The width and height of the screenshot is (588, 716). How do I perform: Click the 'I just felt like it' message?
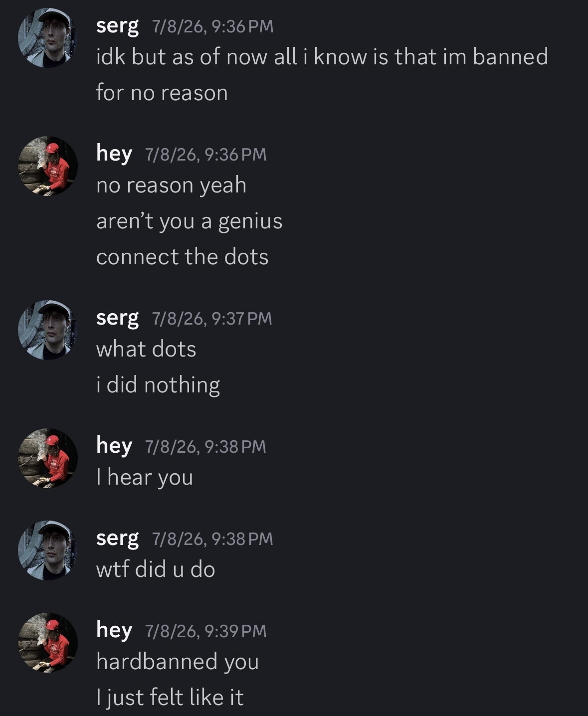point(170,697)
